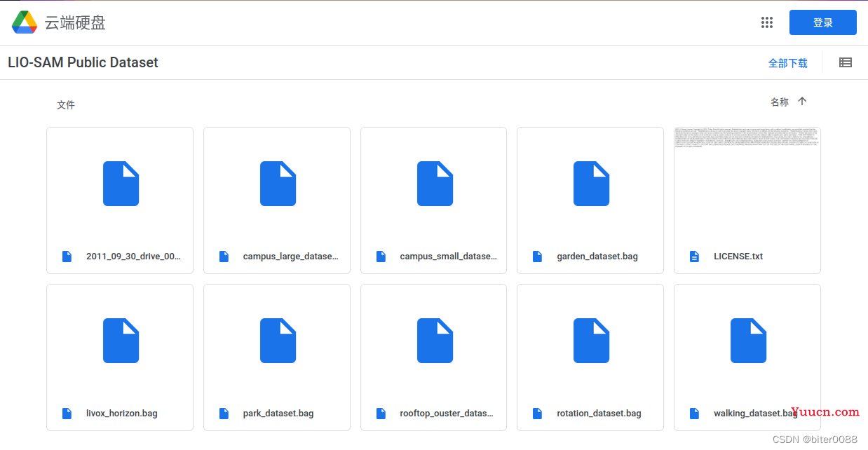Screen dimensions: 868x450
Task: Click small file icon beside rotation_dataset.bag
Action: 537,414
